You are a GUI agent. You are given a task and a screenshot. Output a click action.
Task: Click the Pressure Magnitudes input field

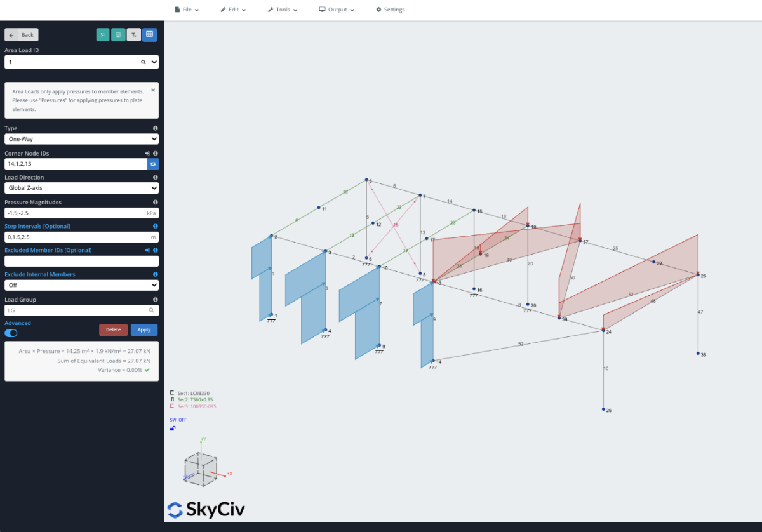[76, 213]
